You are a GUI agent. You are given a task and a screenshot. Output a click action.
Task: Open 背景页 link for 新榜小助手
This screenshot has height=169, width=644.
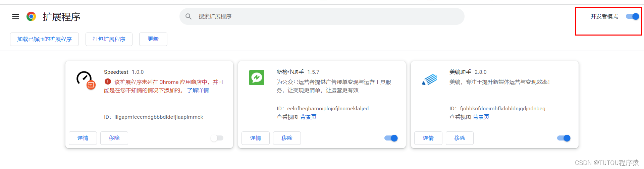coord(308,117)
